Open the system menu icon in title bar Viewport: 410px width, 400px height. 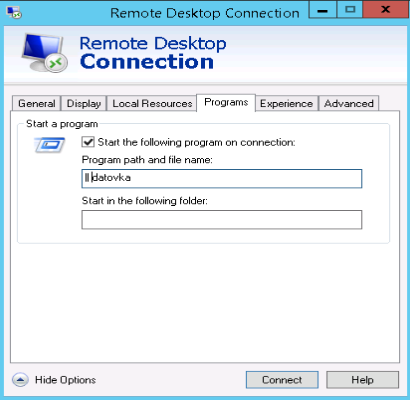pos(14,13)
